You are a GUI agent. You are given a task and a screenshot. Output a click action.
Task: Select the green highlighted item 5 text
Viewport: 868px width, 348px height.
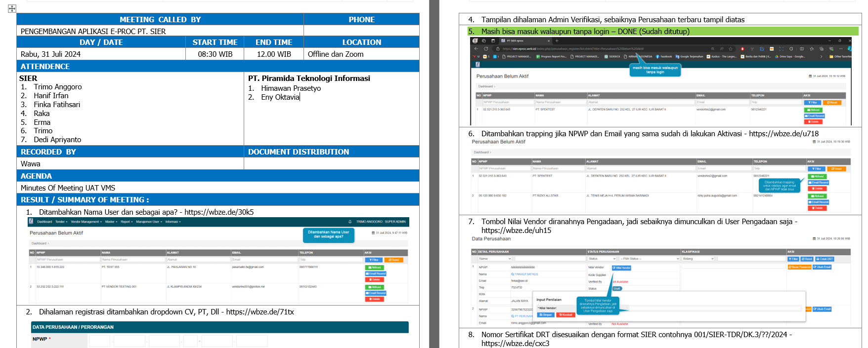(585, 32)
